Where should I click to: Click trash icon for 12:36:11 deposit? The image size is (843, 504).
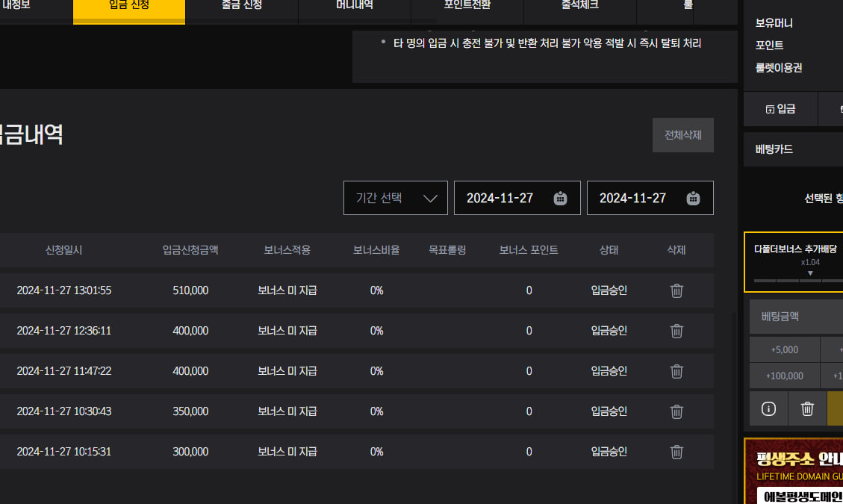676,331
